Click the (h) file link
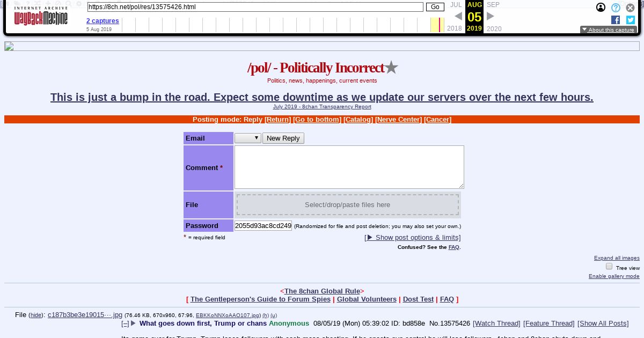Screen dimensions: 644x338 pos(265,315)
